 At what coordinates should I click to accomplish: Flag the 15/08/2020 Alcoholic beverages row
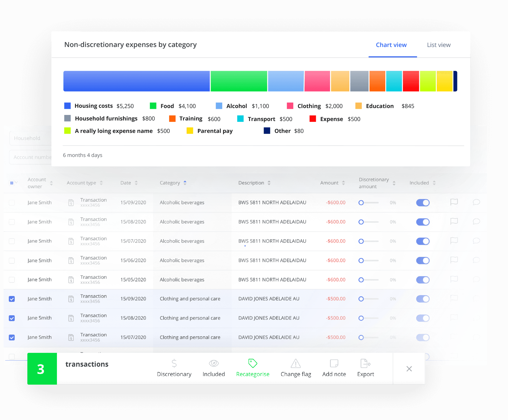(x=454, y=222)
